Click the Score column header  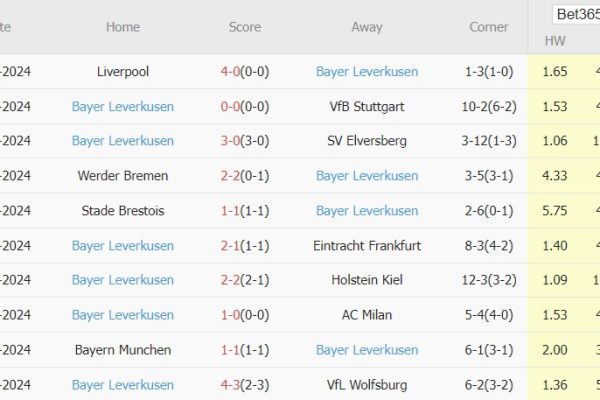tap(245, 27)
